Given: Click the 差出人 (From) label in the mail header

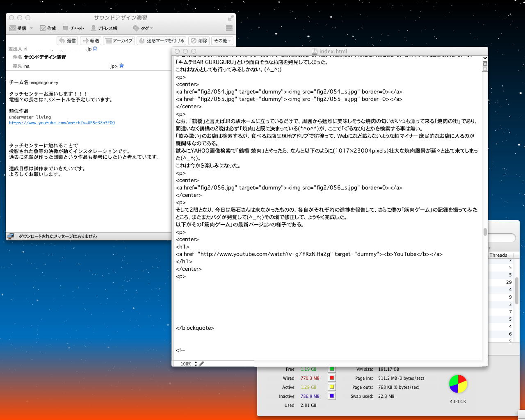Looking at the screenshot, I should click(15, 49).
